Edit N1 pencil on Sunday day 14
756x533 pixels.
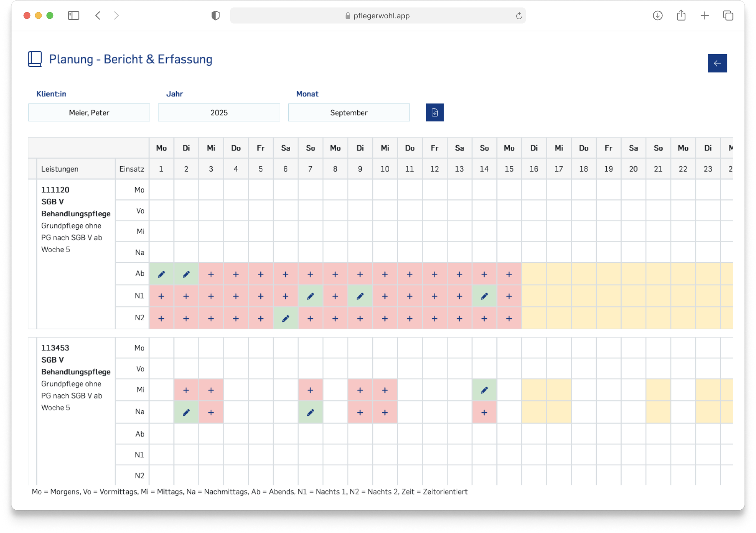484,296
